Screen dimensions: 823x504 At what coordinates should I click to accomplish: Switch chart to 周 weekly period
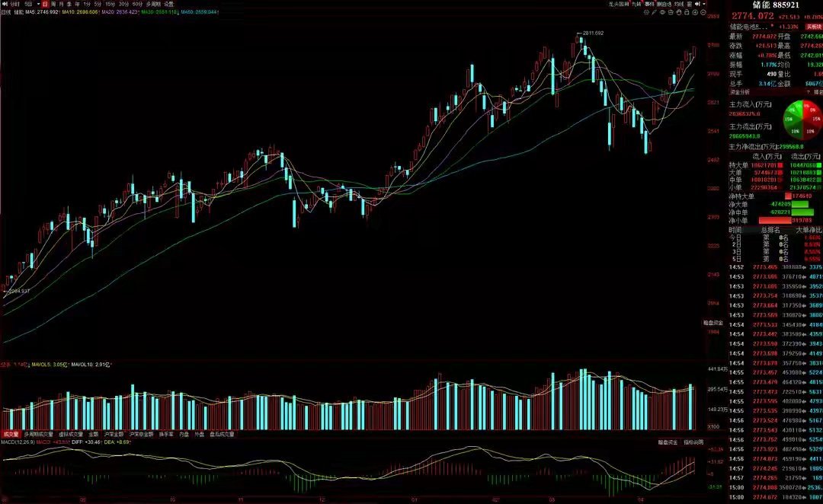[53, 4]
